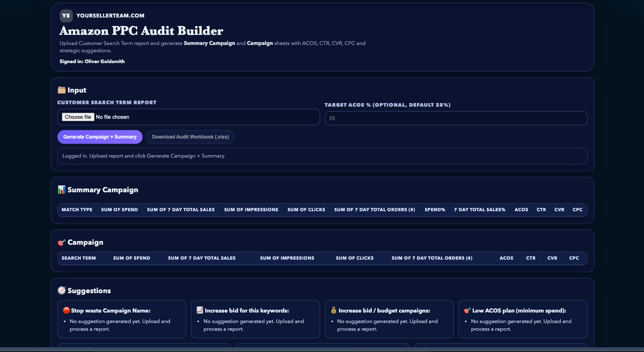Click the 'Logged in. Upload report' status message
The height and width of the screenshot is (352, 644).
144,156
